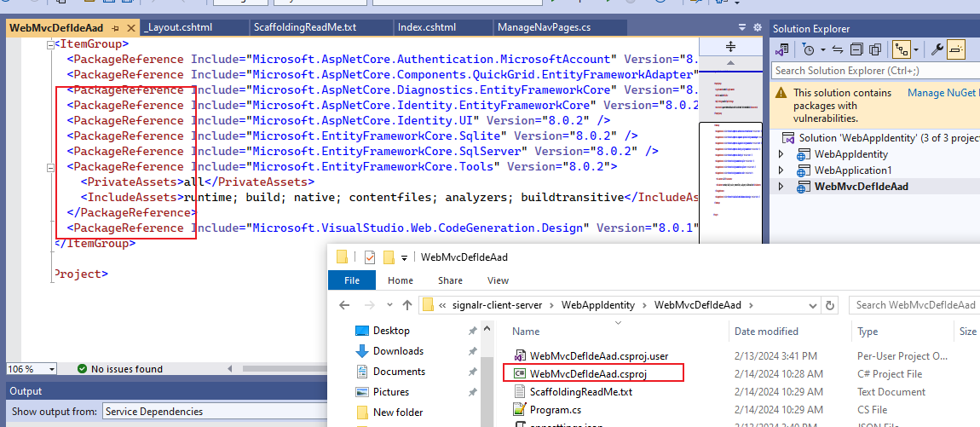The image size is (980, 427).
Task: Click Pending Changes Filter clock icon
Action: (x=808, y=49)
